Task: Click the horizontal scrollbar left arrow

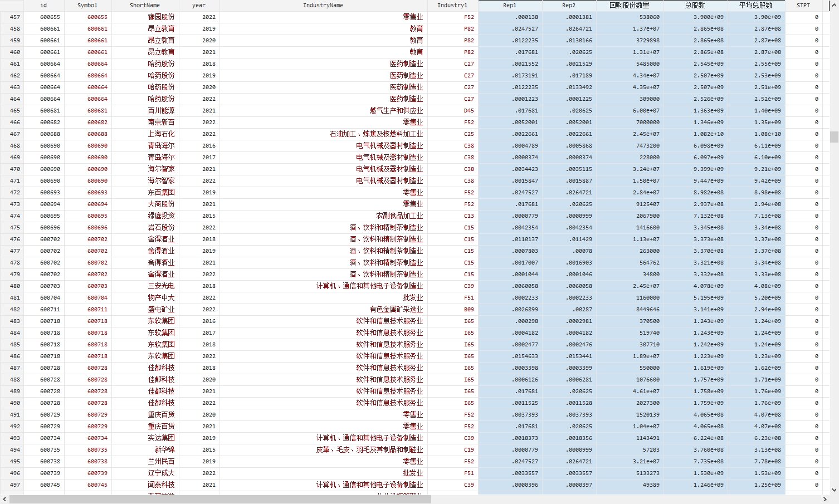Action: [x=4, y=500]
